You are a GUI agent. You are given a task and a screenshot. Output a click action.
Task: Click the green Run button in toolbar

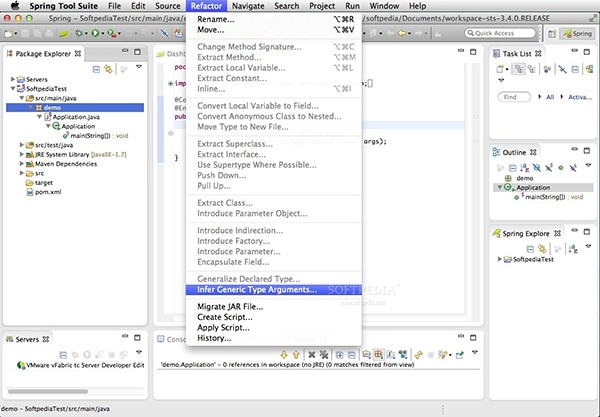[95, 34]
